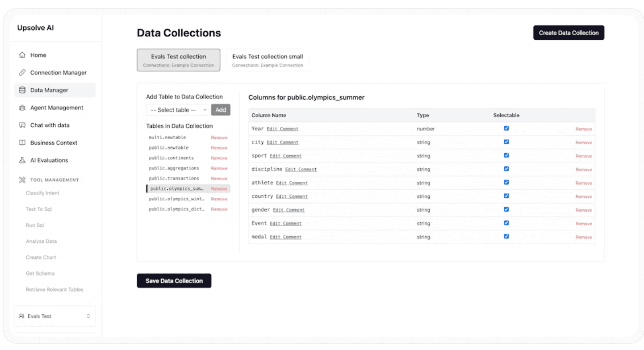
Task: Switch to Evals Test collection small tab
Action: pos(267,60)
